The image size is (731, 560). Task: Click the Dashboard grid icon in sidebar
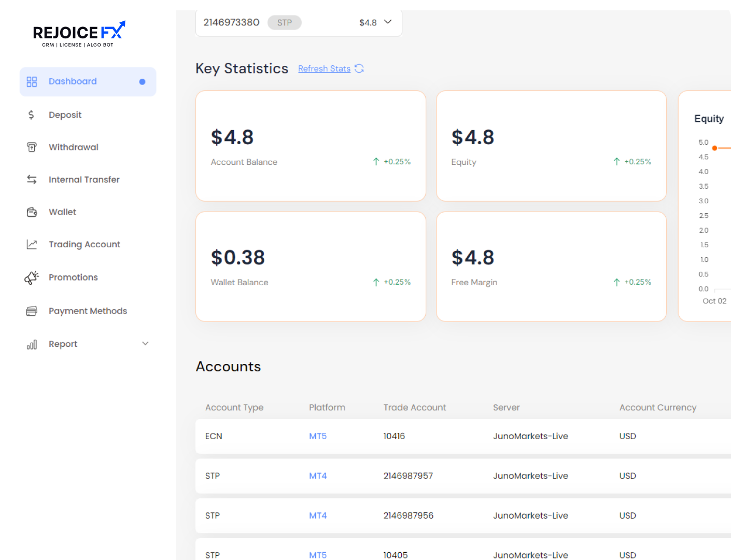pos(32,82)
